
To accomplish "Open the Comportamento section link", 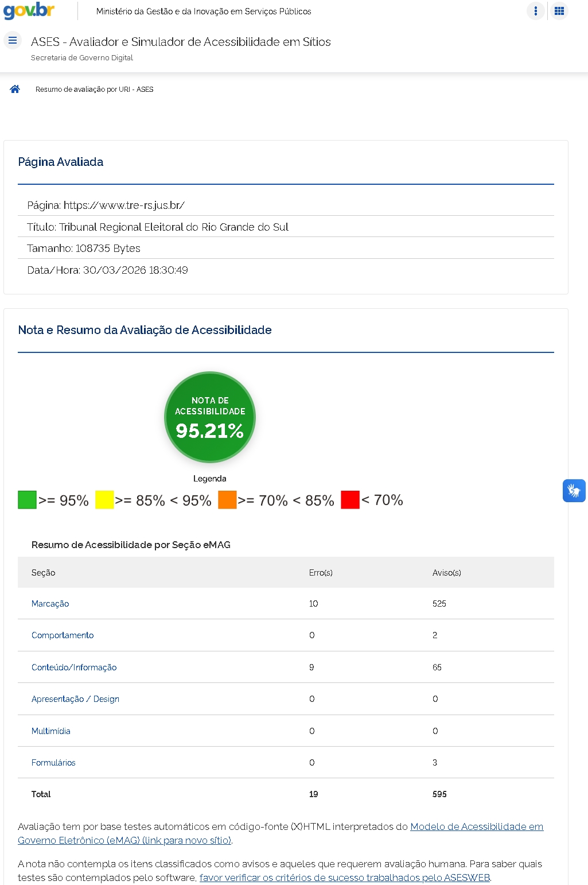I will coord(63,635).
